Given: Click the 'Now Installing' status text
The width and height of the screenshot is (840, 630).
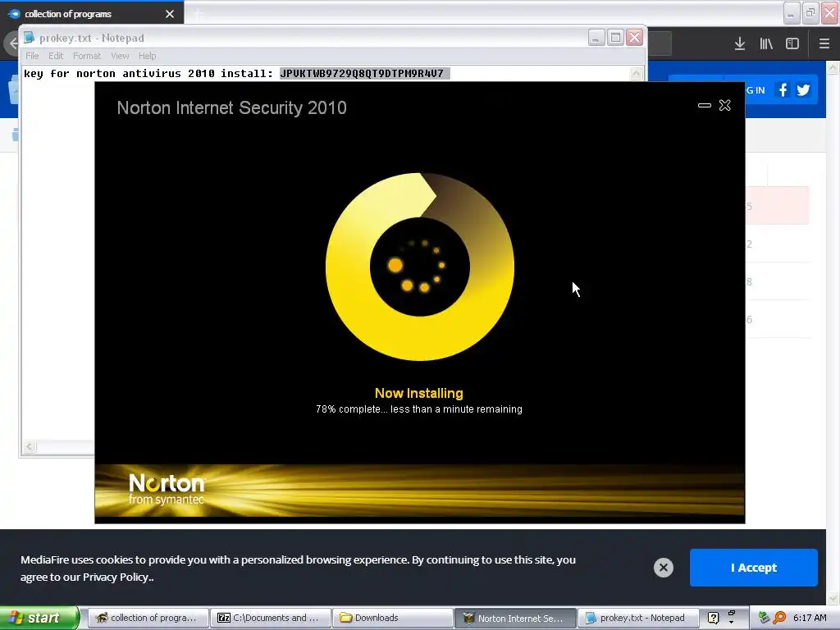Looking at the screenshot, I should pyautogui.click(x=419, y=393).
